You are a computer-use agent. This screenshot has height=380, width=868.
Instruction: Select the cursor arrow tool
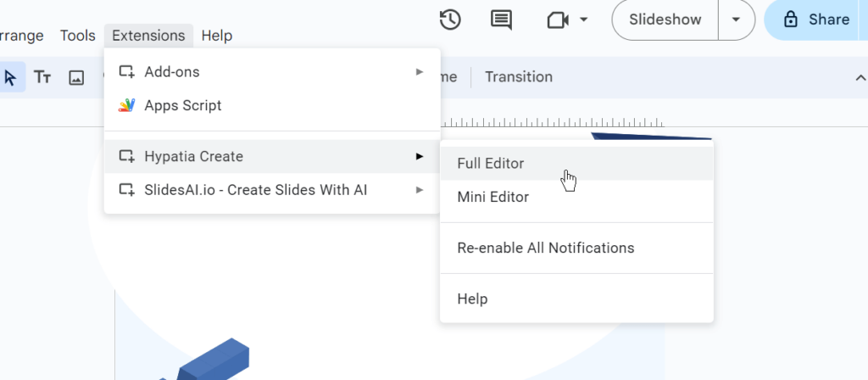tap(10, 77)
